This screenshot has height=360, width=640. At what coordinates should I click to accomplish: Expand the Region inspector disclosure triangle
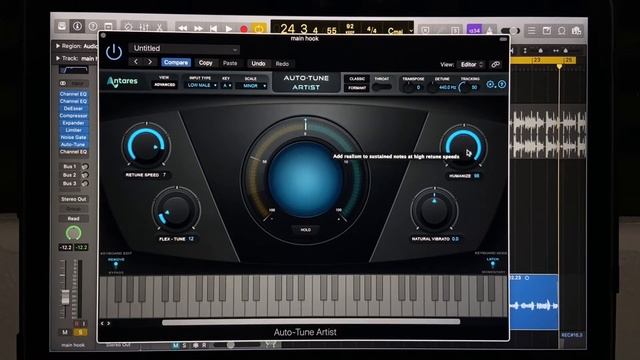[x=58, y=46]
